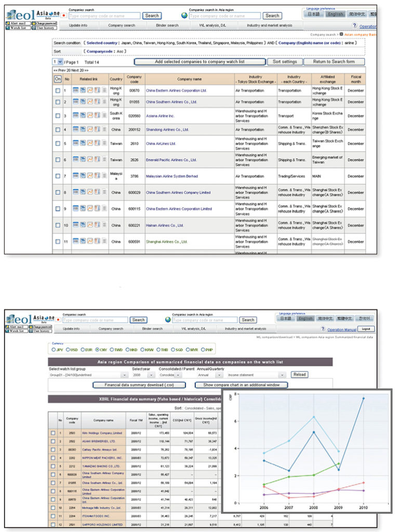Open Alert mail in the upper screenshot
The height and width of the screenshot is (532, 398).
pyautogui.click(x=18, y=23)
